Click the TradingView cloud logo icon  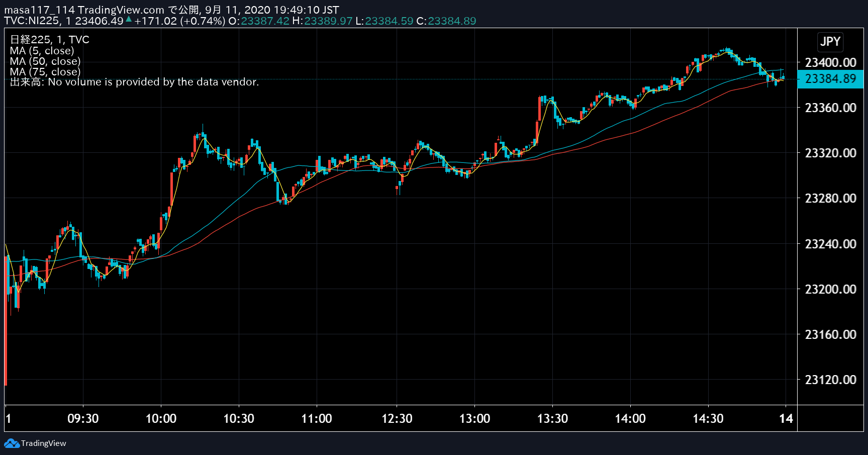tap(12, 443)
